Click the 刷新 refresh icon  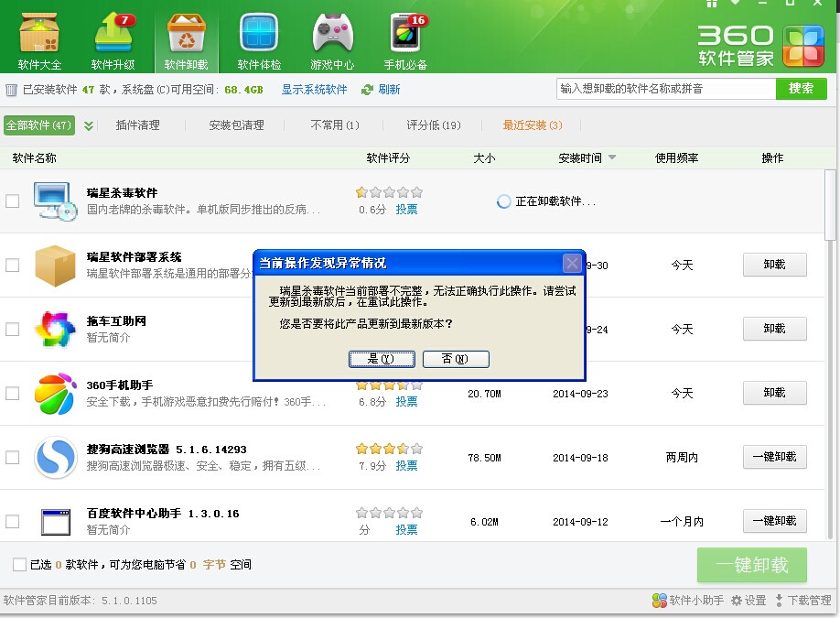(367, 90)
